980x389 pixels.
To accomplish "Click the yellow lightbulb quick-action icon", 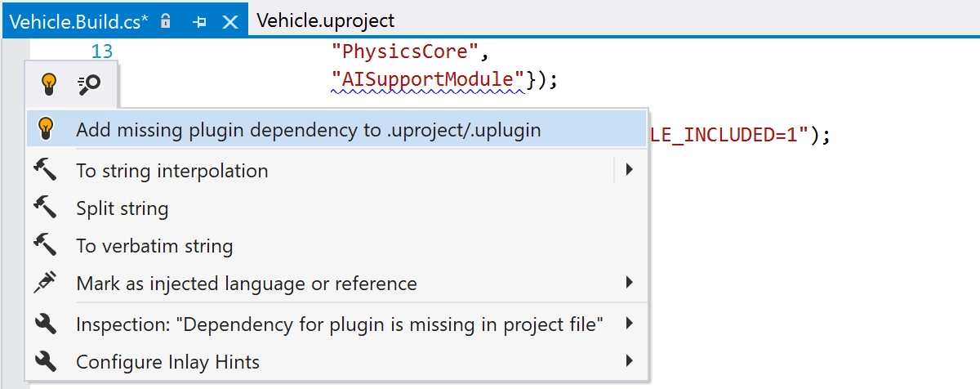I will pyautogui.click(x=50, y=83).
